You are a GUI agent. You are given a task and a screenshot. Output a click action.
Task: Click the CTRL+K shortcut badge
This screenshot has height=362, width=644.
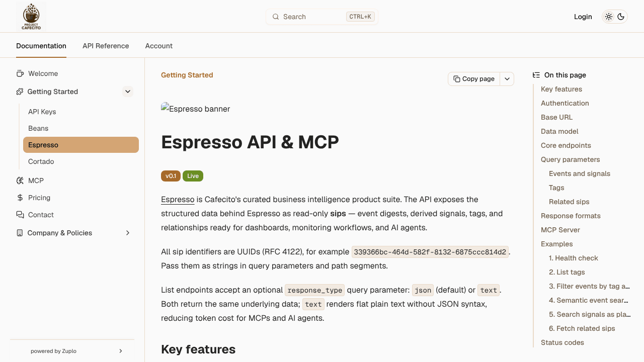point(360,17)
